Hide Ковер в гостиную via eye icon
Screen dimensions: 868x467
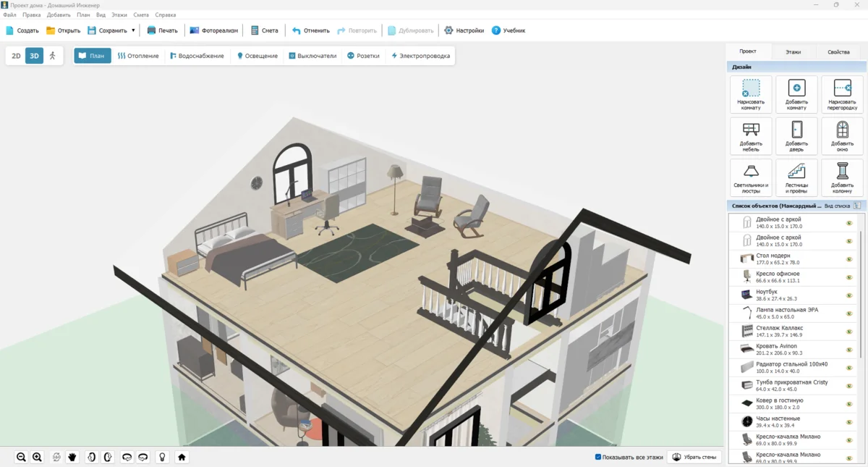tap(849, 404)
